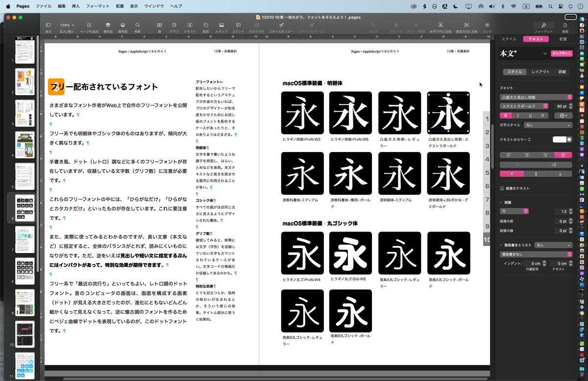Insert a chart with the グラフ icon

click(174, 25)
